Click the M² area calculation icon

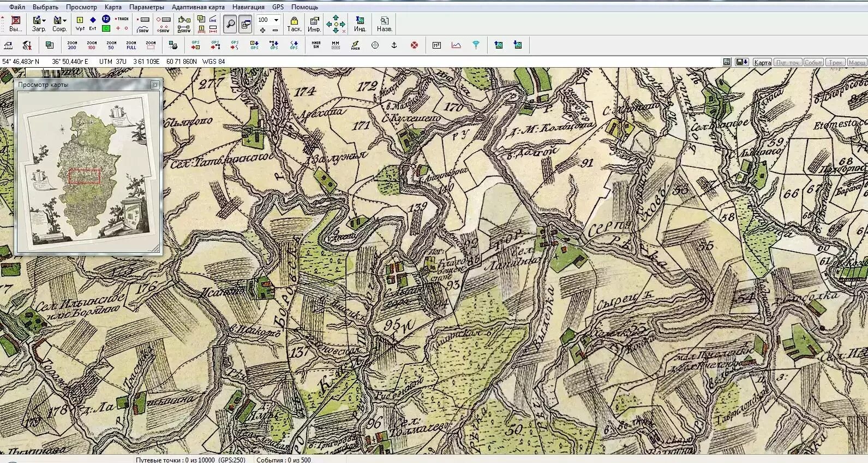[436, 45]
